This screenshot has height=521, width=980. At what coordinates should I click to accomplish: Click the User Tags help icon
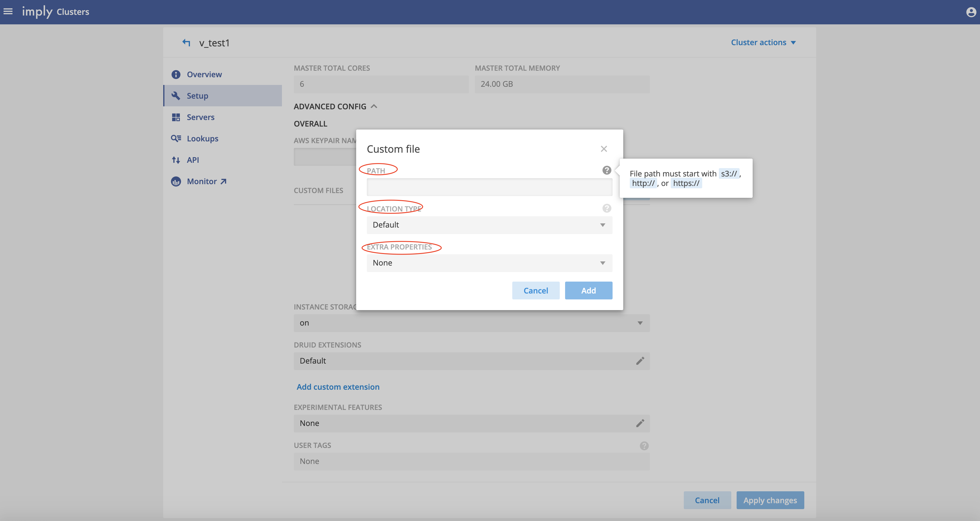point(644,446)
